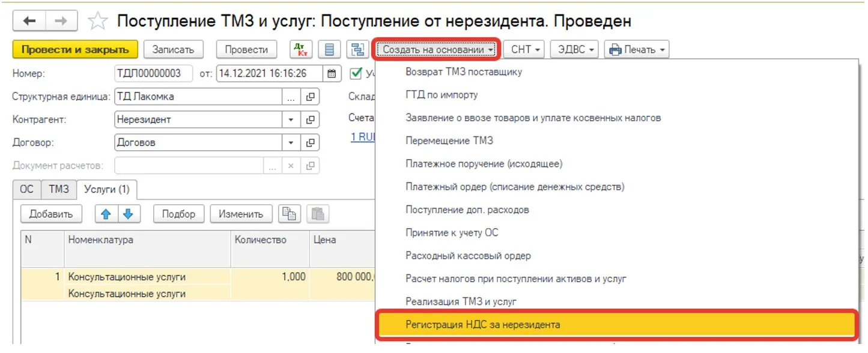Choose Регистрация НДС за нерезидента
The image size is (868, 353).
616,325
